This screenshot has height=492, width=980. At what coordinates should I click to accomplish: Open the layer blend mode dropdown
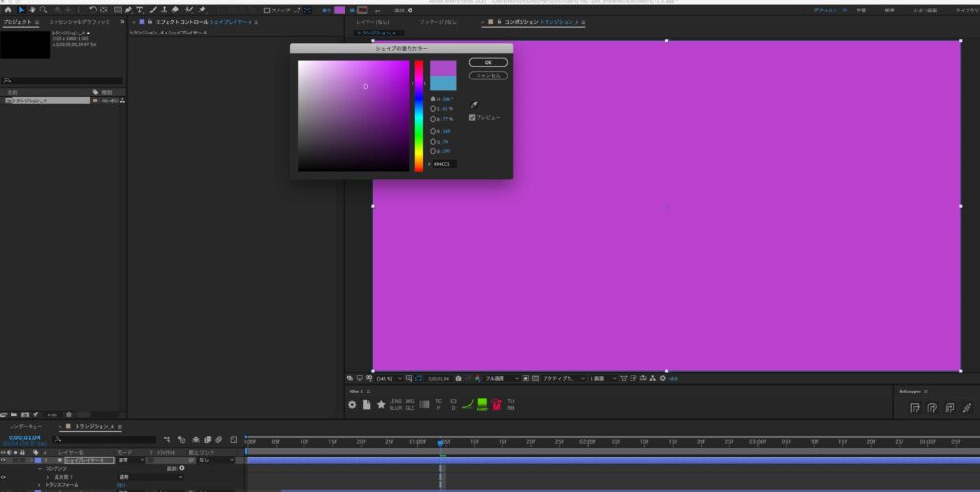pyautogui.click(x=131, y=460)
